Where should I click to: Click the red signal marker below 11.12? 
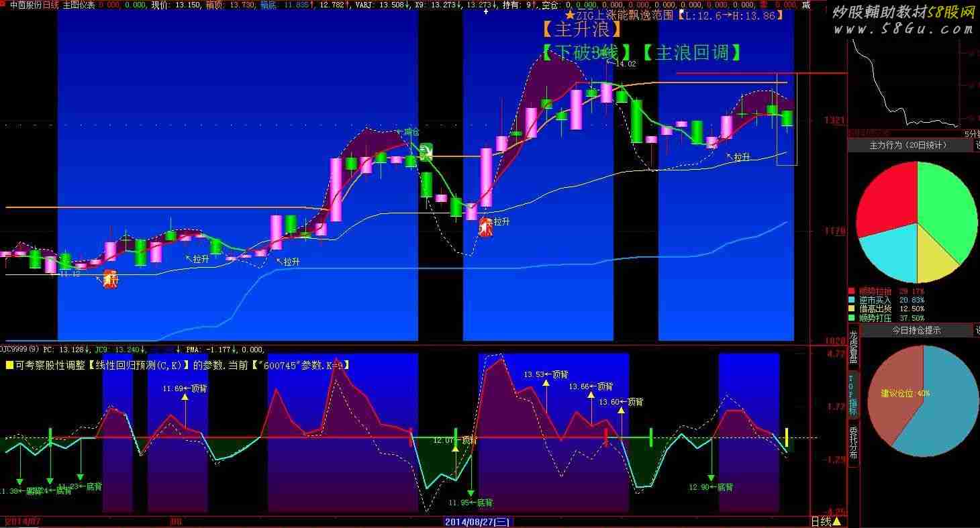click(110, 279)
